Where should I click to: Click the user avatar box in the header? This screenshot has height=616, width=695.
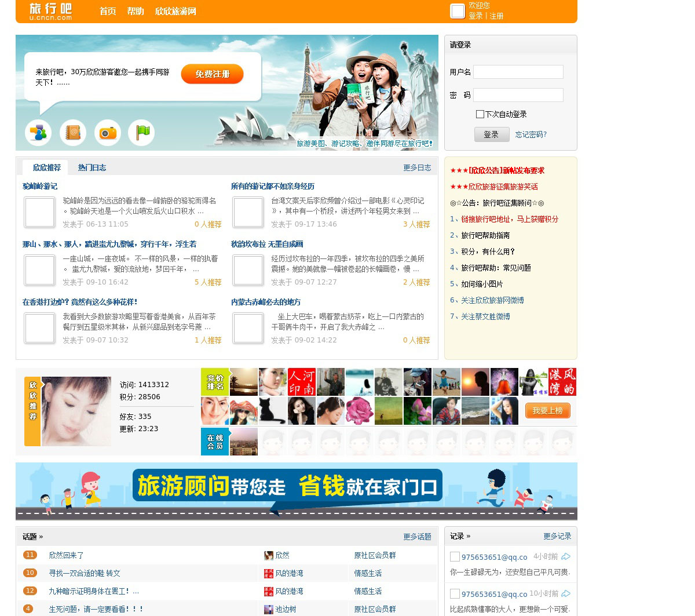(458, 11)
